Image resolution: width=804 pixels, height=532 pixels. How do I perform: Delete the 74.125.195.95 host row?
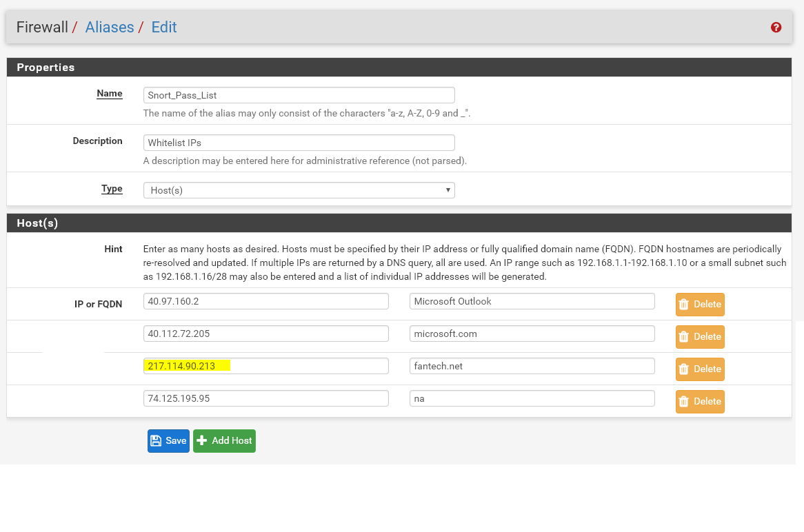click(x=699, y=401)
